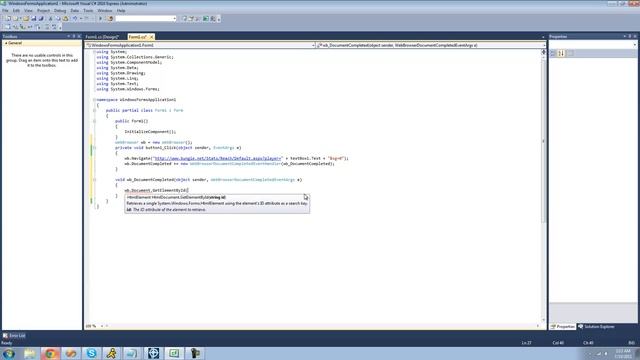Open Chrome from the taskbar
The height and width of the screenshot is (360, 640).
pyautogui.click(x=50, y=353)
